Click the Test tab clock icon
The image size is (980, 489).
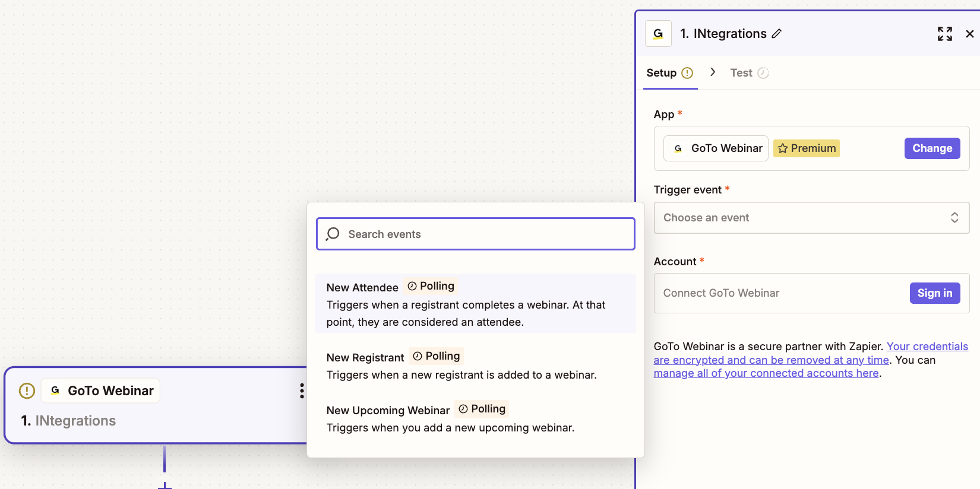coord(763,73)
